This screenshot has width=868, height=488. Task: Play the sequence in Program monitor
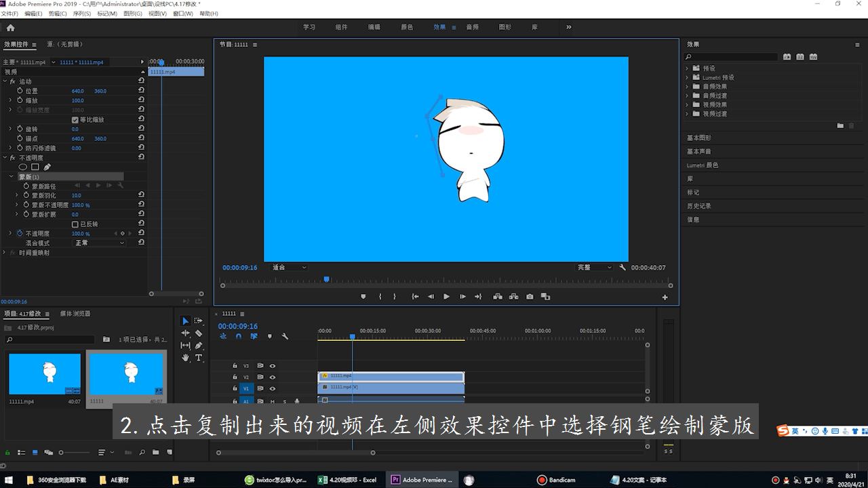coord(446,296)
